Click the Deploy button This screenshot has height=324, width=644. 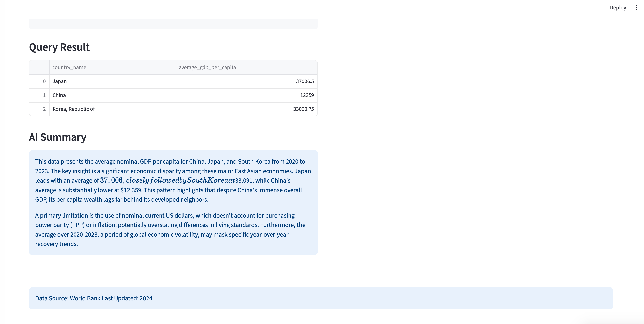click(x=617, y=8)
